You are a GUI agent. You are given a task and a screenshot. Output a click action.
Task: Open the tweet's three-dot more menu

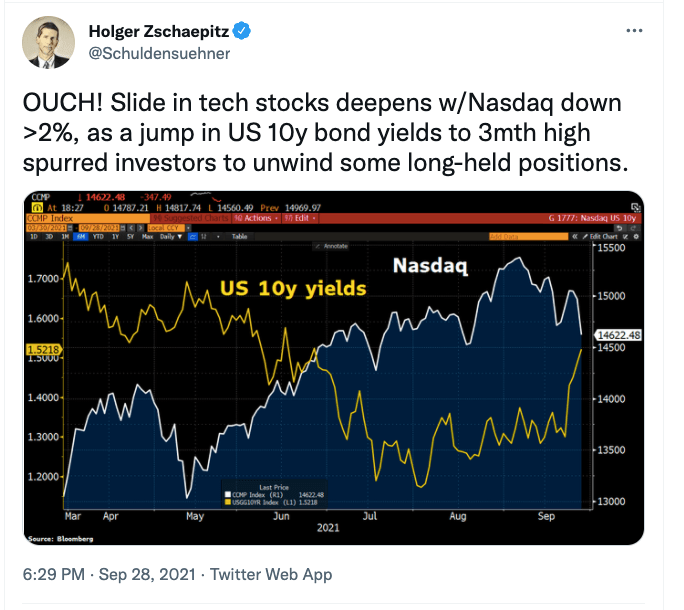[634, 31]
